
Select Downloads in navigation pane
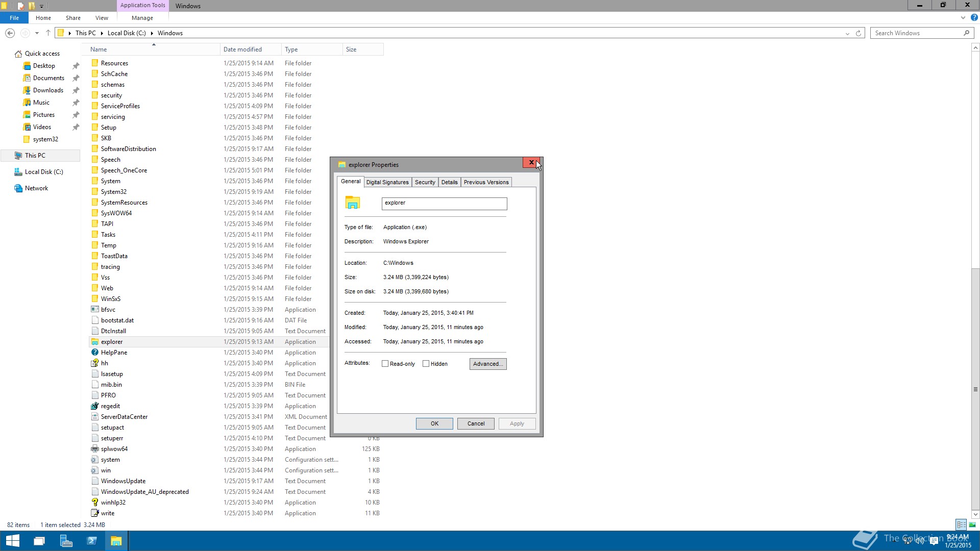click(48, 90)
